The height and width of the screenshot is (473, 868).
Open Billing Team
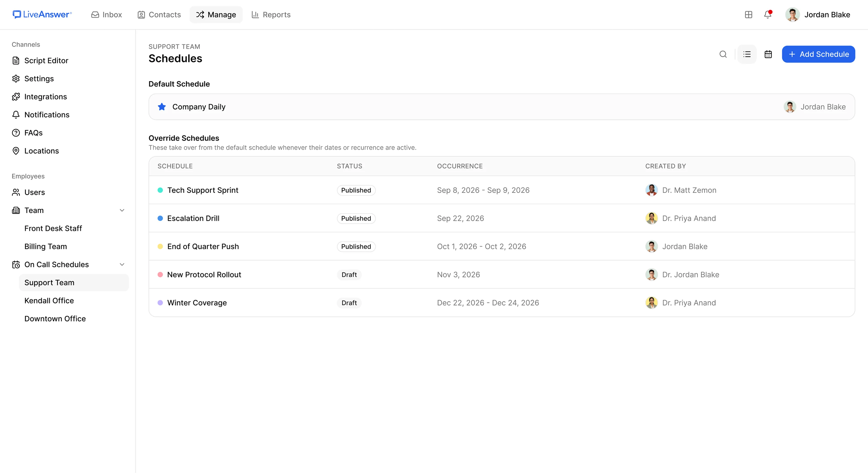click(x=46, y=247)
